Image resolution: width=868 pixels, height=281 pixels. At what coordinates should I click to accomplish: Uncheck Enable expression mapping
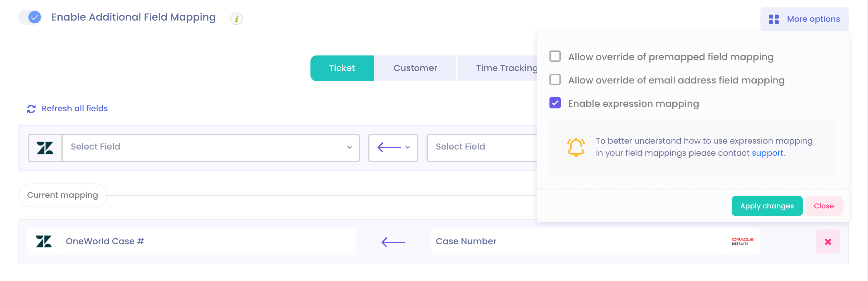coord(555,103)
